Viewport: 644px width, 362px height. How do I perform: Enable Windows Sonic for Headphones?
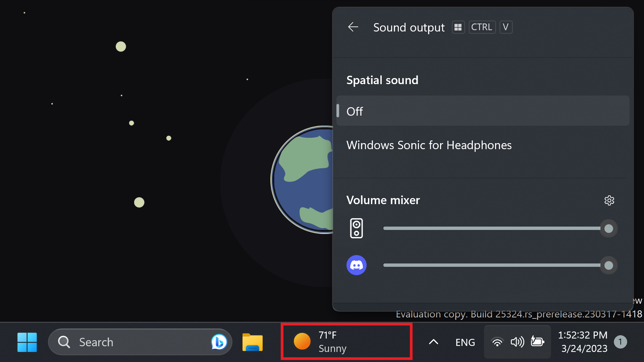click(429, 145)
